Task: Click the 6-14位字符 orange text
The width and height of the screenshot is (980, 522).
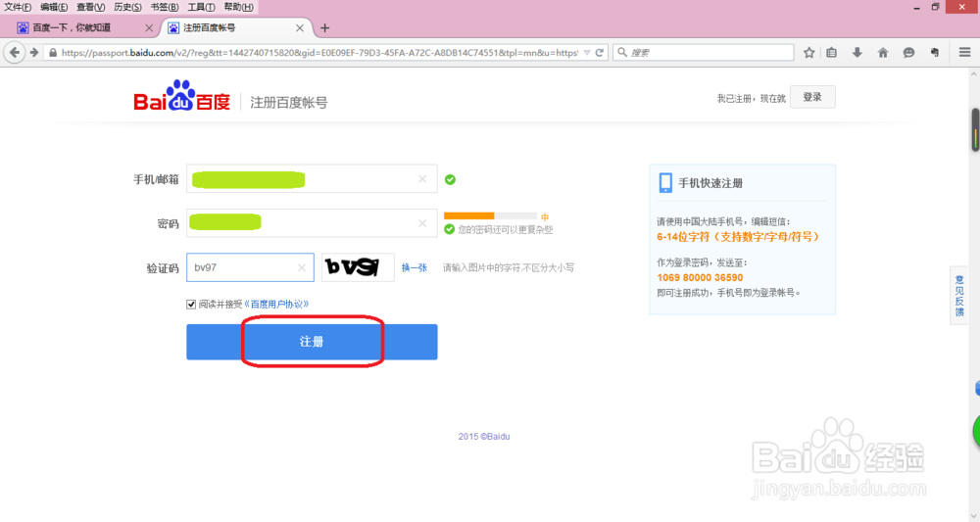Action: coord(738,237)
